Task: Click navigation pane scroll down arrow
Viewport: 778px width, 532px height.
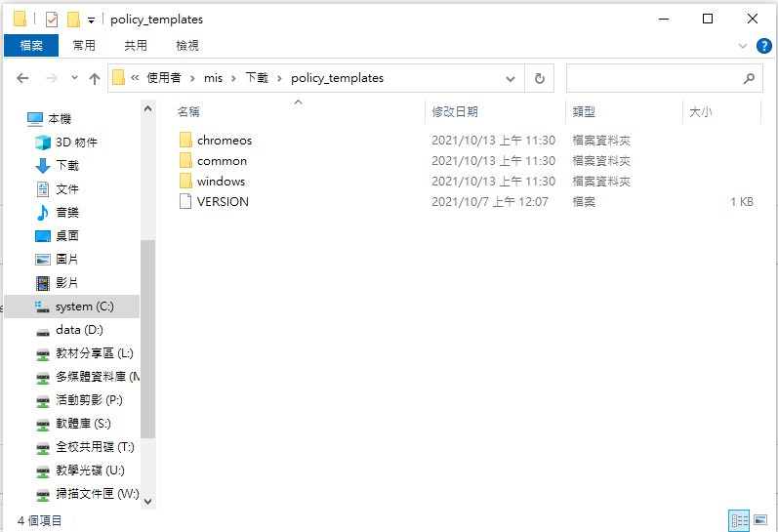Action: [147, 502]
